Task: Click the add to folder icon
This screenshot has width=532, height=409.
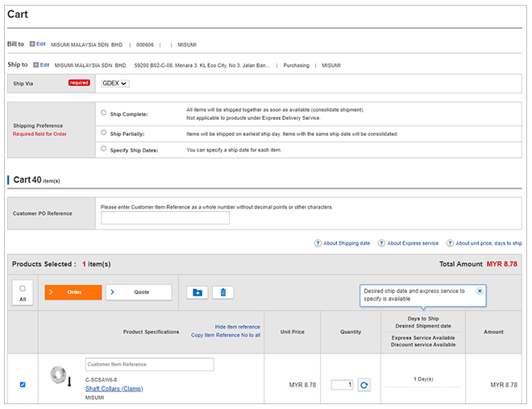Action: (197, 292)
